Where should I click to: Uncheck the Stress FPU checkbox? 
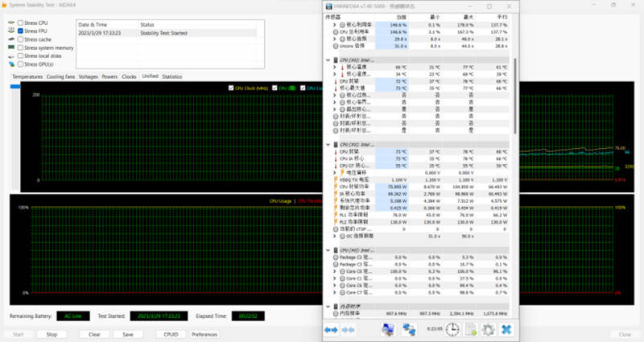coord(20,31)
